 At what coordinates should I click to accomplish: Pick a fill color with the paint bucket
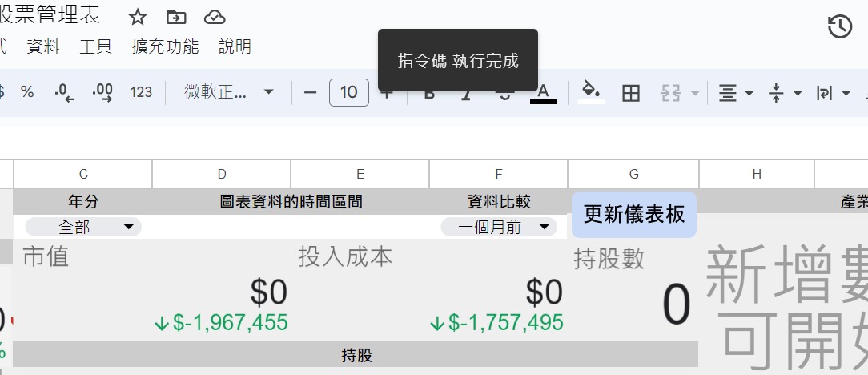point(591,92)
